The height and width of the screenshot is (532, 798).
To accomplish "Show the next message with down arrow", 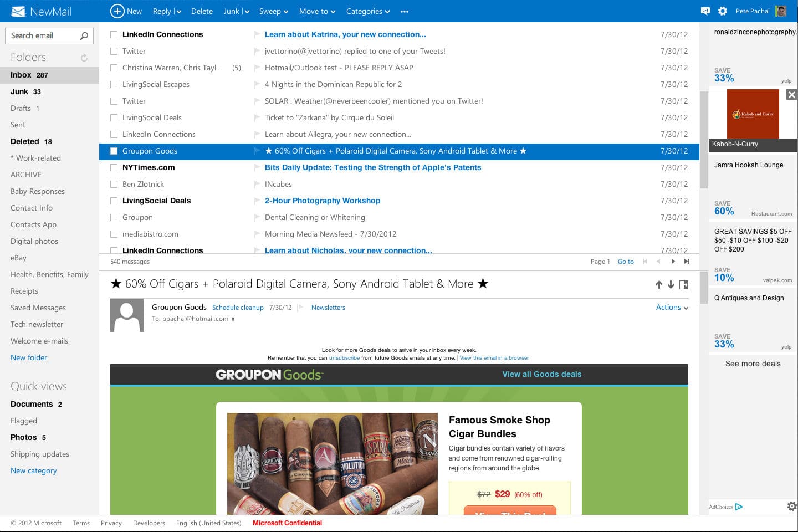I will tap(671, 284).
